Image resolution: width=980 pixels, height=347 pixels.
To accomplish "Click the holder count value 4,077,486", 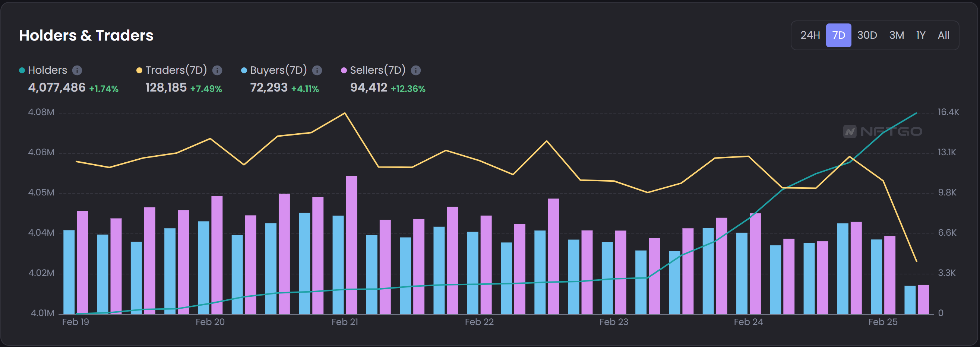I will tap(57, 88).
